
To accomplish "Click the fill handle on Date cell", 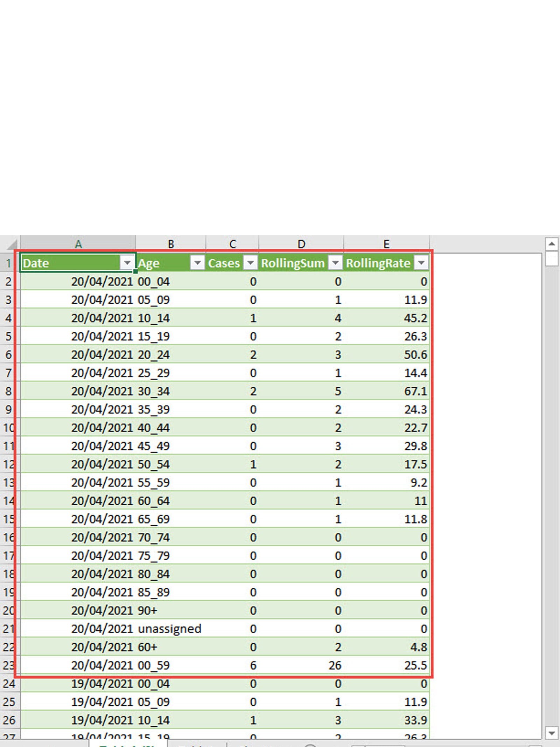I will (135, 271).
